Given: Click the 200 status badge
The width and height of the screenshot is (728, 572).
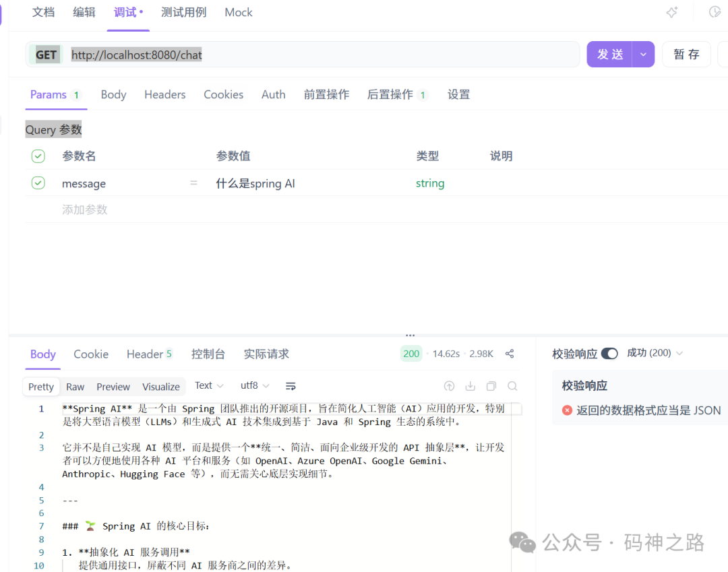Looking at the screenshot, I should (411, 353).
